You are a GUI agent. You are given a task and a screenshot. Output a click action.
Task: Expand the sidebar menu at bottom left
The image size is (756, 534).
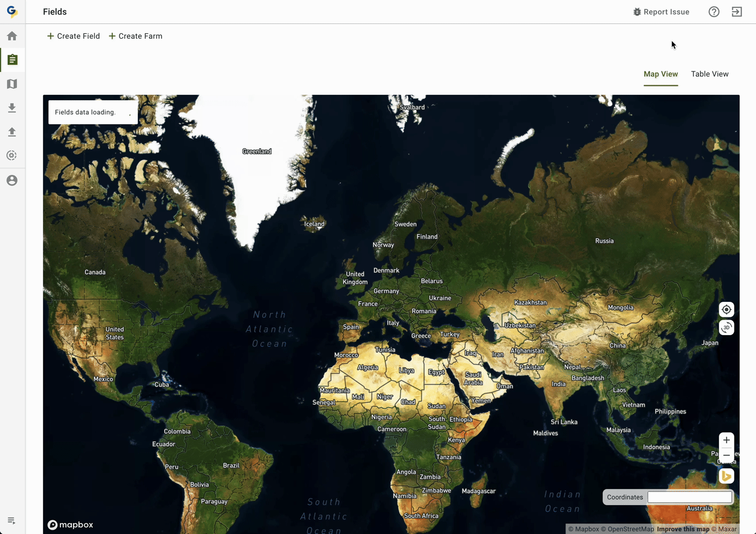tap(11, 521)
